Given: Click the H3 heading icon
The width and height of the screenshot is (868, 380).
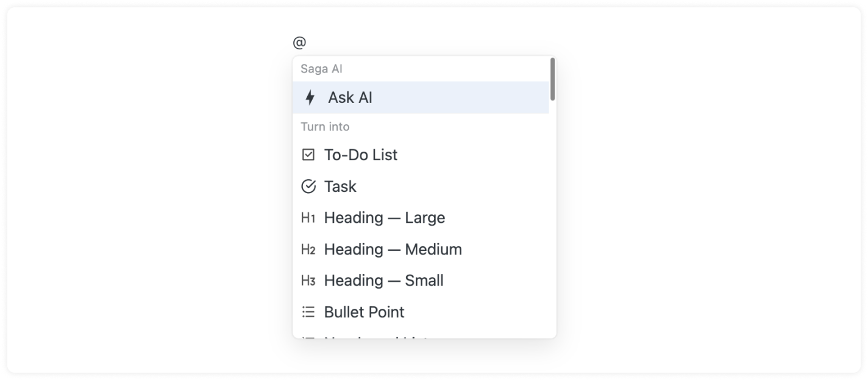Looking at the screenshot, I should [308, 281].
